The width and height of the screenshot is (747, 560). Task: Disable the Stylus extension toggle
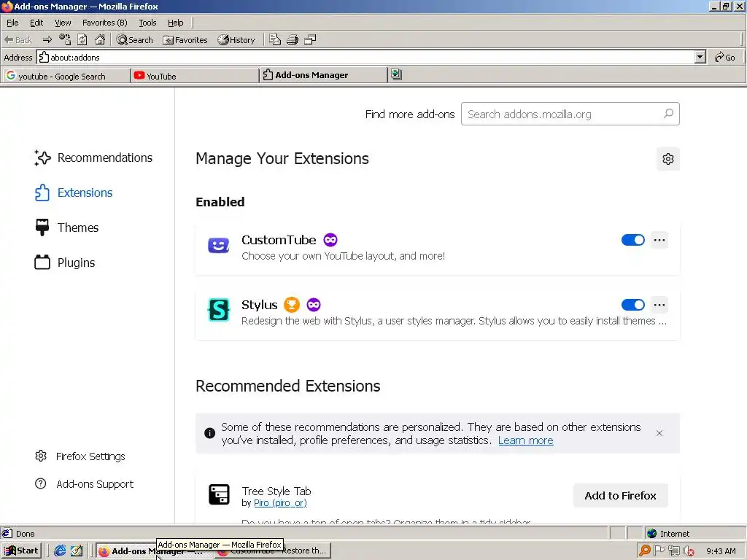pyautogui.click(x=632, y=305)
